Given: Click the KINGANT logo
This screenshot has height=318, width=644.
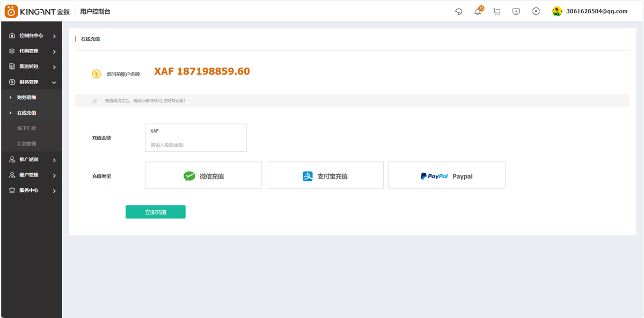Looking at the screenshot, I should tap(38, 11).
